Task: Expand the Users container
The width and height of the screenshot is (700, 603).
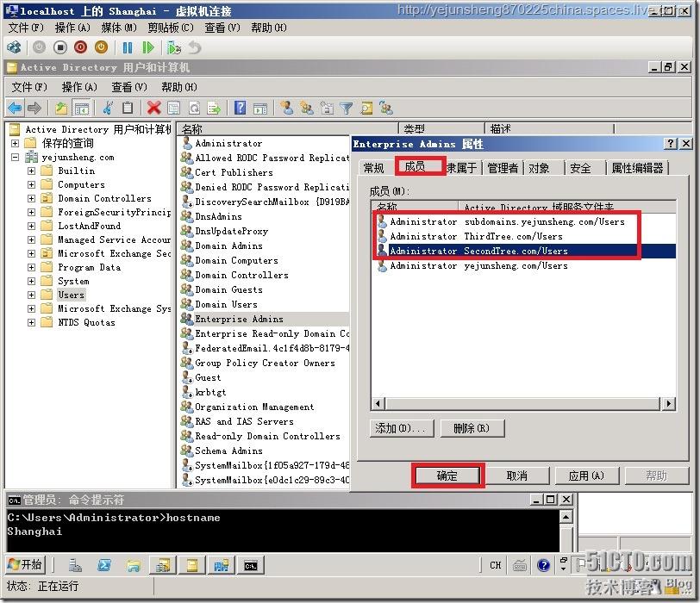Action: 31,295
